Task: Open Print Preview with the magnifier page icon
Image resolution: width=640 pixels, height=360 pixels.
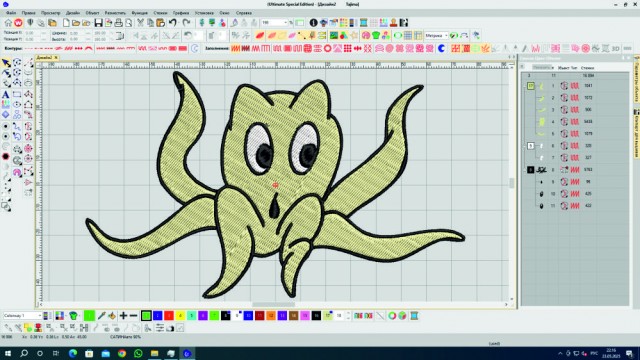Action: [x=128, y=23]
